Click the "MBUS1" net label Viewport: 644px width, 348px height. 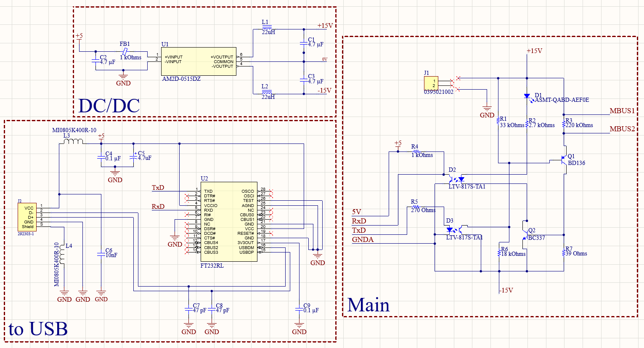tap(622, 111)
